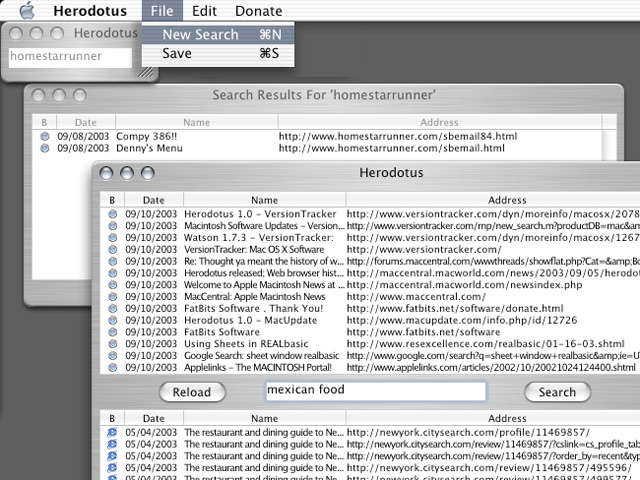Click browser icon for Watson 1.7.3 row

[x=113, y=238]
